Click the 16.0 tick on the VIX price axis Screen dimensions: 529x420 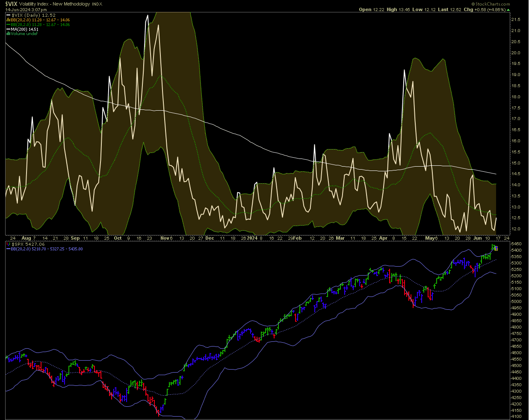pos(516,141)
